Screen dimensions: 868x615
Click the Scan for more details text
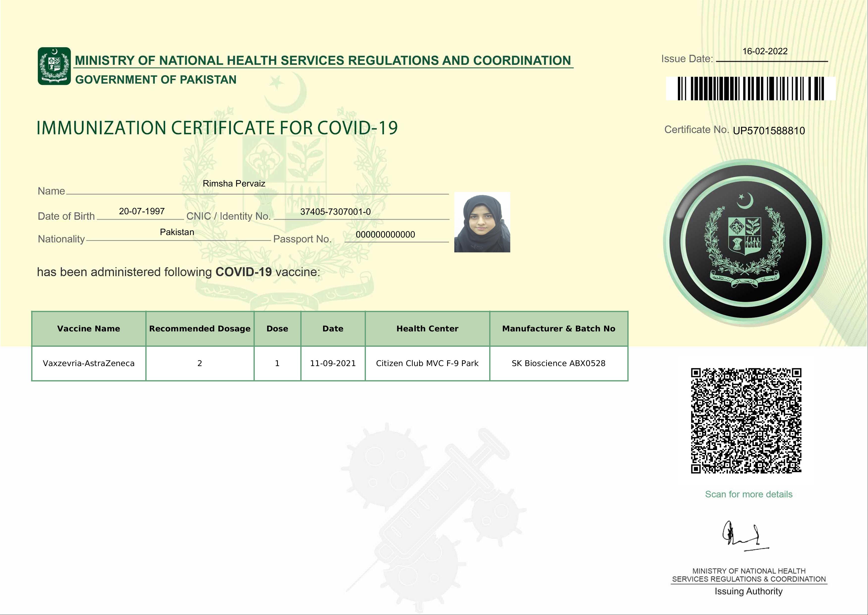click(x=748, y=494)
